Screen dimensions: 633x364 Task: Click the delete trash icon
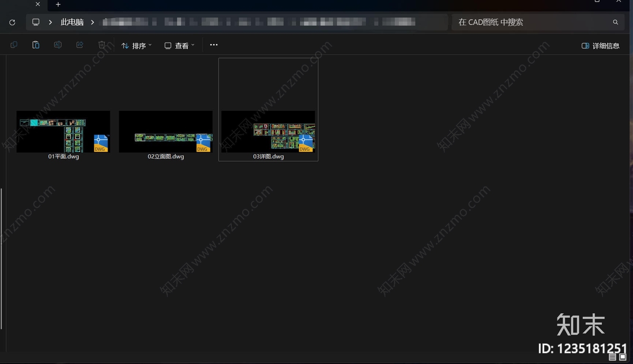click(102, 45)
